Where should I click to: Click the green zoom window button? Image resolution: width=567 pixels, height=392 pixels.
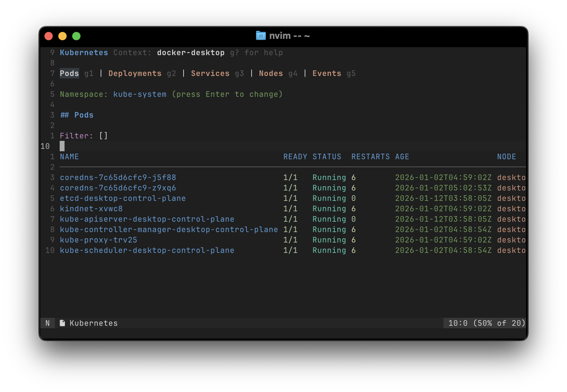point(76,36)
